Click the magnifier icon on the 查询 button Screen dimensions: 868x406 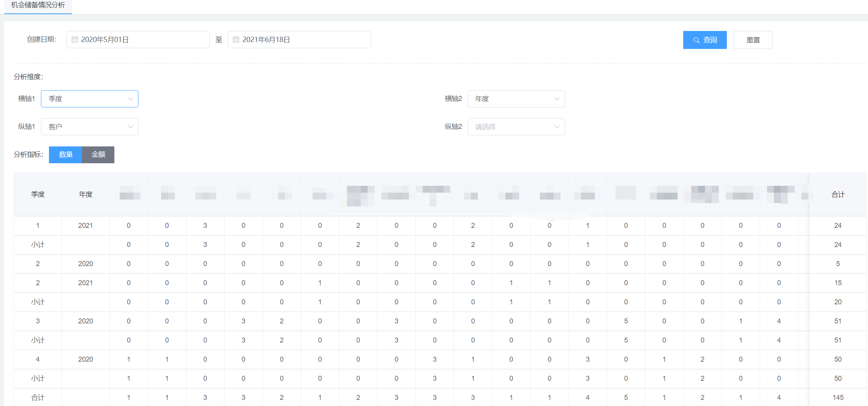[x=696, y=40]
